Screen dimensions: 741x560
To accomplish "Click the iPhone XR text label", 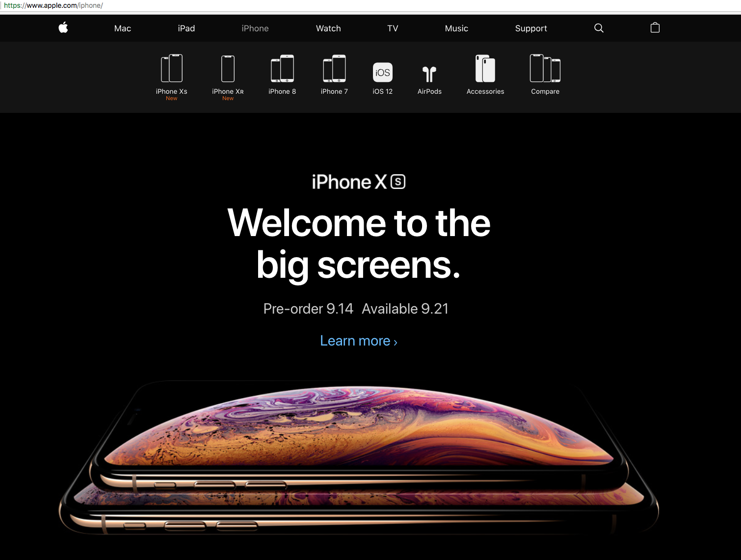I will pyautogui.click(x=228, y=91).
